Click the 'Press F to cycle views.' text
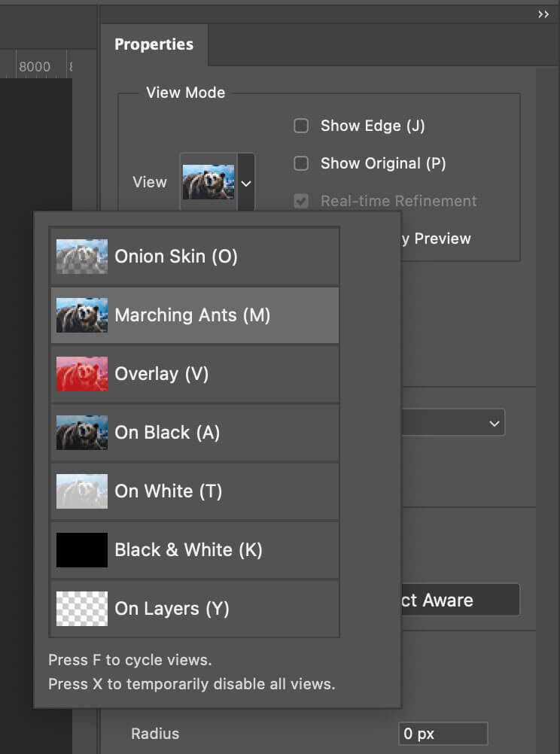 click(x=130, y=660)
